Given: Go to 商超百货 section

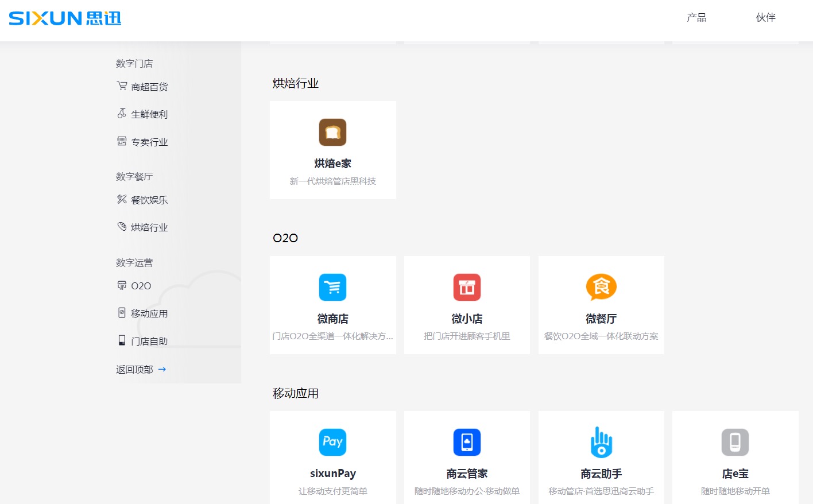Looking at the screenshot, I should (x=149, y=87).
